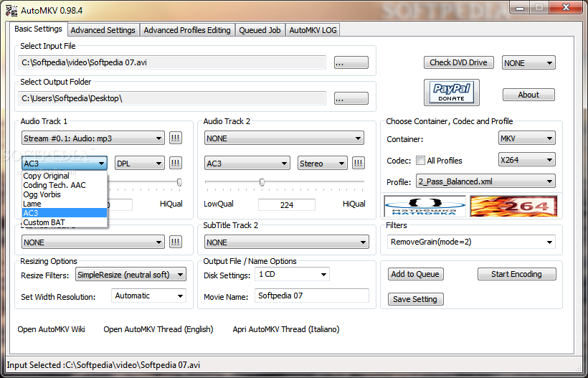Viewport: 588px width, 378px height.
Task: Enable the All Profiles checkbox
Action: [x=420, y=161]
